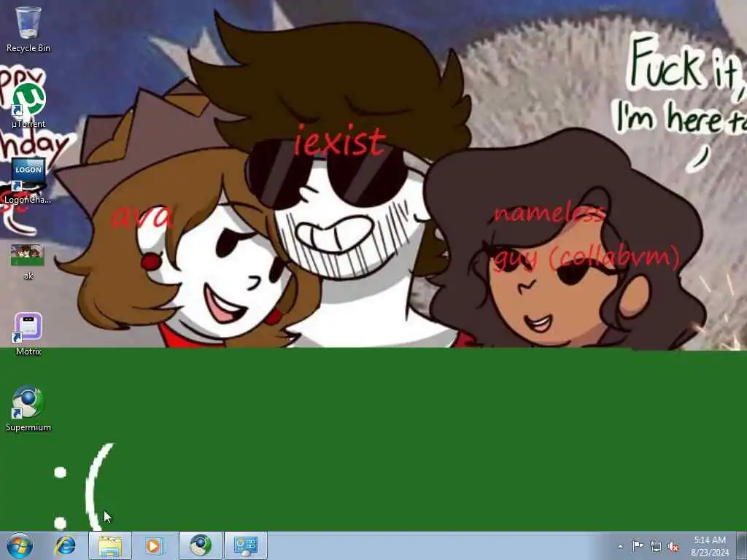Select the 'ak' image file thumbnail
This screenshot has width=747, height=560.
28,255
